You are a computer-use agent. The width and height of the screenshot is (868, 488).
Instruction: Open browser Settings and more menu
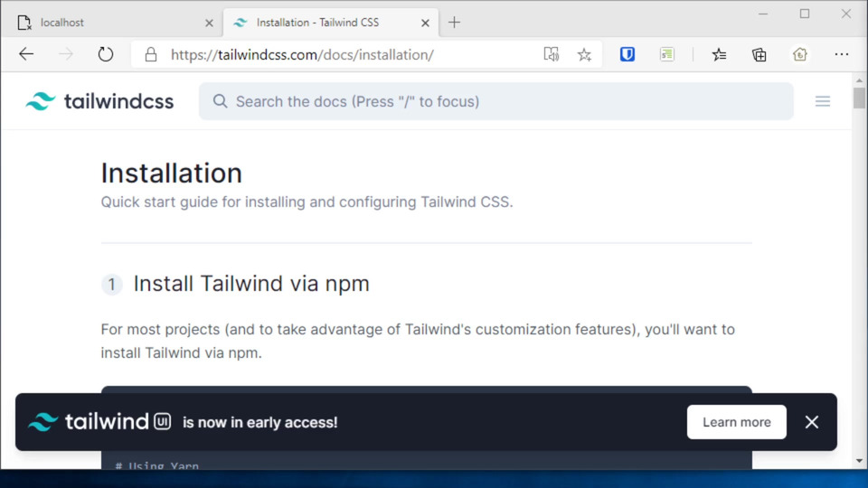pyautogui.click(x=842, y=54)
